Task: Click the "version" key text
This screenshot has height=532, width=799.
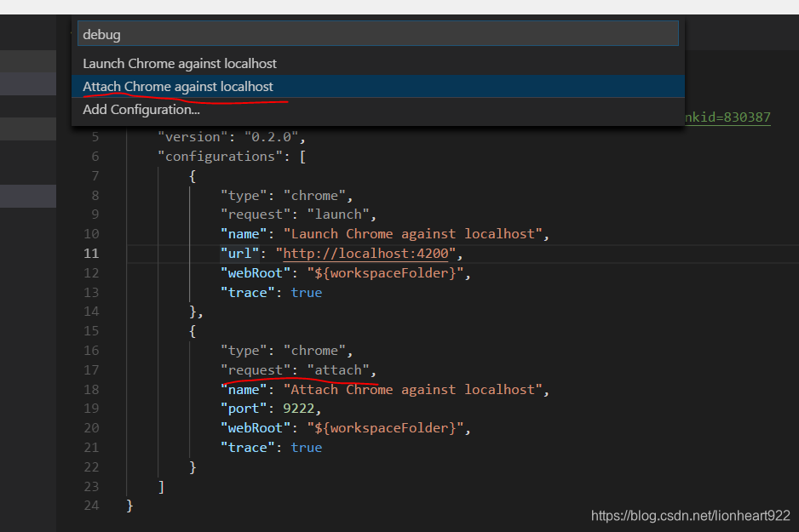Action: (x=193, y=137)
